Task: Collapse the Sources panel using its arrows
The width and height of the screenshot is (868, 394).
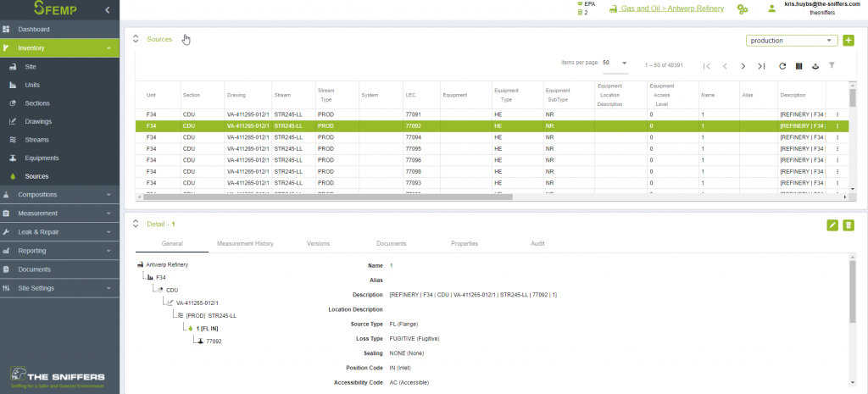Action: (135, 39)
